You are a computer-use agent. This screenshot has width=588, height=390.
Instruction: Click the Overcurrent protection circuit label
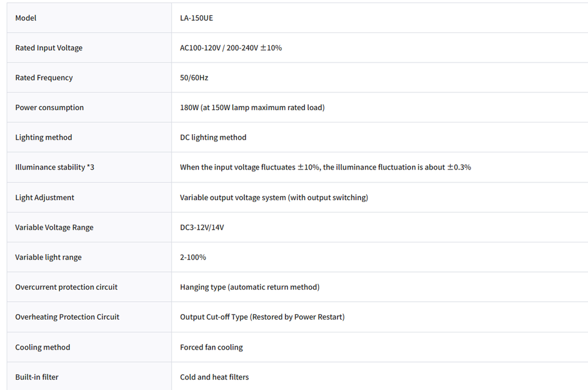[66, 287]
